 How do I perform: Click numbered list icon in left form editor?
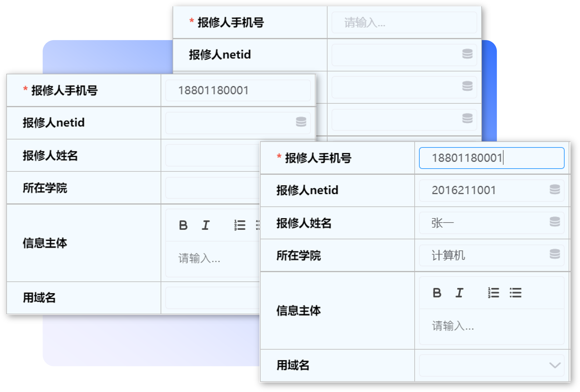[x=240, y=225]
